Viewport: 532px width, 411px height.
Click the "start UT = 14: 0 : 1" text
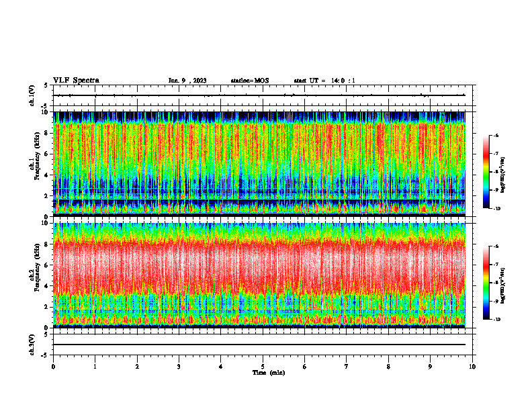coord(324,81)
